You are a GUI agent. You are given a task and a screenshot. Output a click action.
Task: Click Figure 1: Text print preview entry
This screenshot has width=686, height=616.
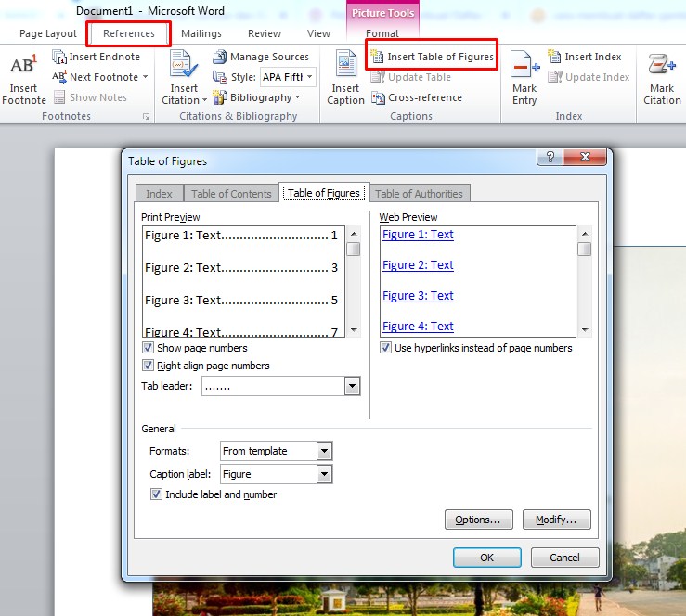click(241, 236)
